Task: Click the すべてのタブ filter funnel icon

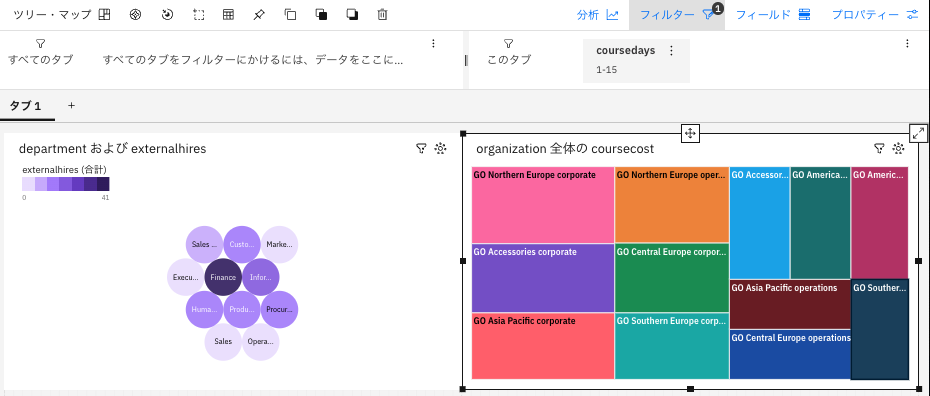Action: click(x=40, y=43)
